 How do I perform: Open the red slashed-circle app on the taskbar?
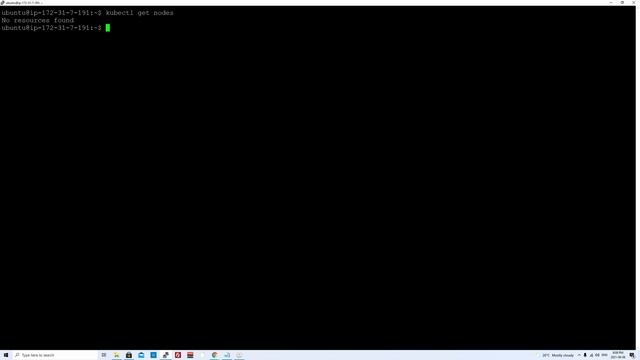178,355
